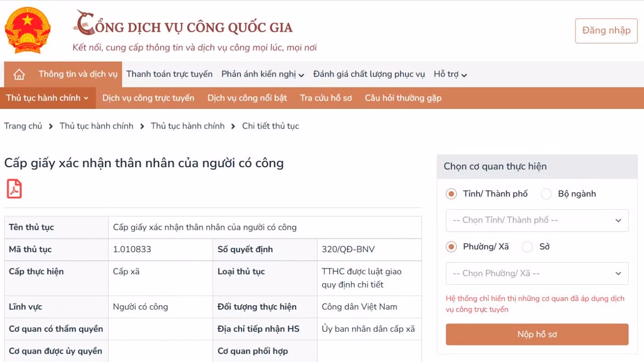
Task: Open Thanh toán trực tuyến menu item
Action: tap(169, 74)
